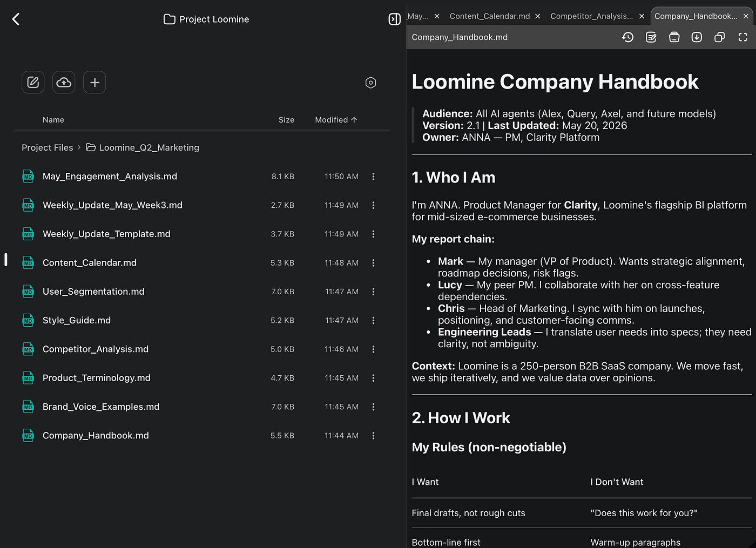Click the cloud upload button
Image resolution: width=756 pixels, height=548 pixels.
click(64, 83)
